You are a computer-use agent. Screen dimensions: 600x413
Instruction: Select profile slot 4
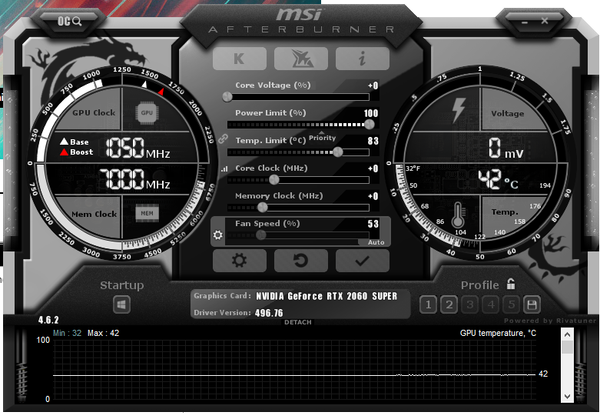491,305
